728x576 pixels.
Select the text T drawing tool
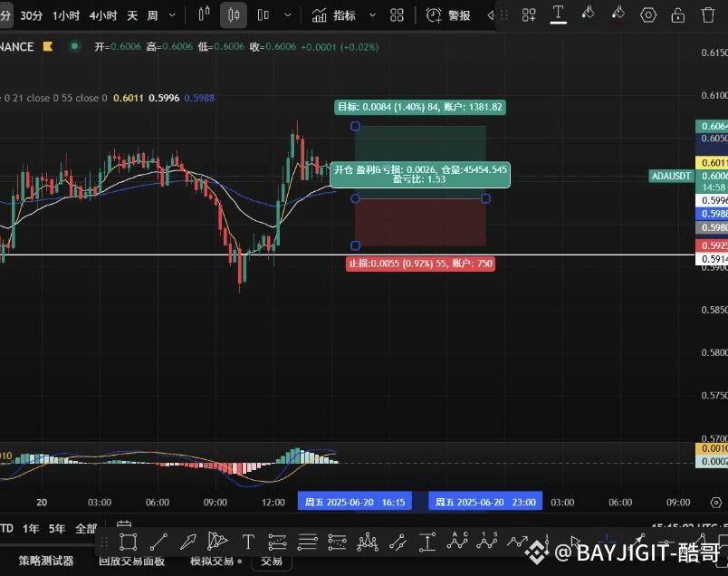248,542
